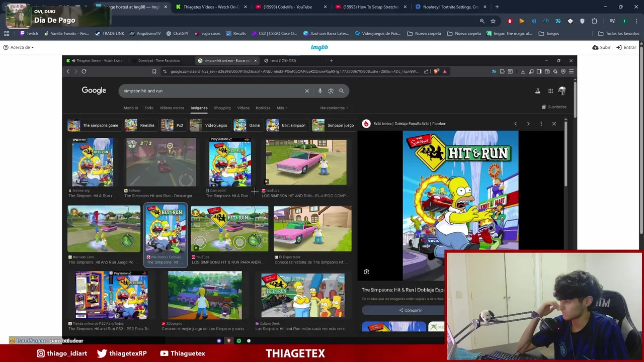Open the csgo cases bookmark
The height and width of the screenshot is (362, 644).
pos(207,33)
